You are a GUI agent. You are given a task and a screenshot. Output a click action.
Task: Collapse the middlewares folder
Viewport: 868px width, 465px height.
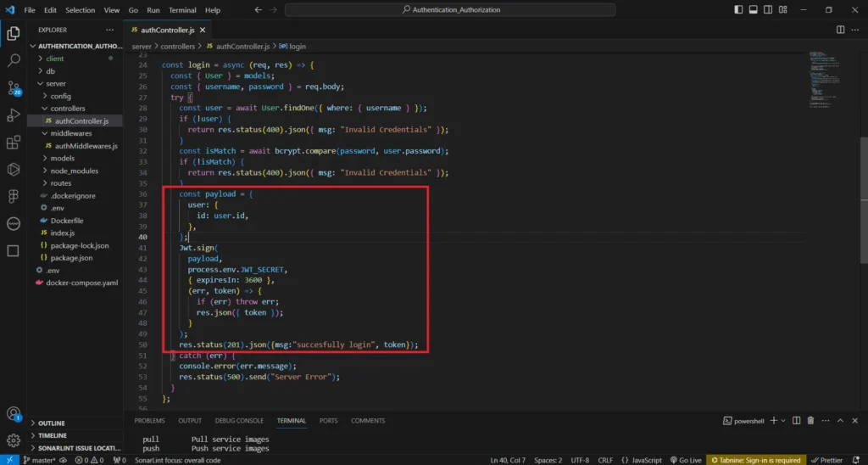pos(71,133)
